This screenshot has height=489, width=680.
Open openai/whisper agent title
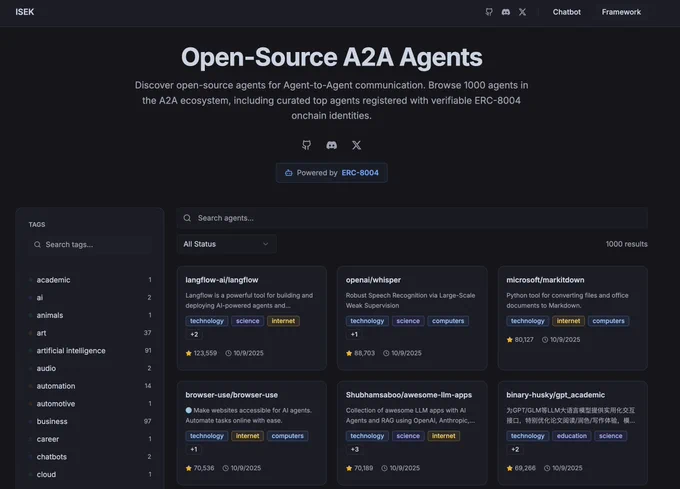click(x=373, y=280)
